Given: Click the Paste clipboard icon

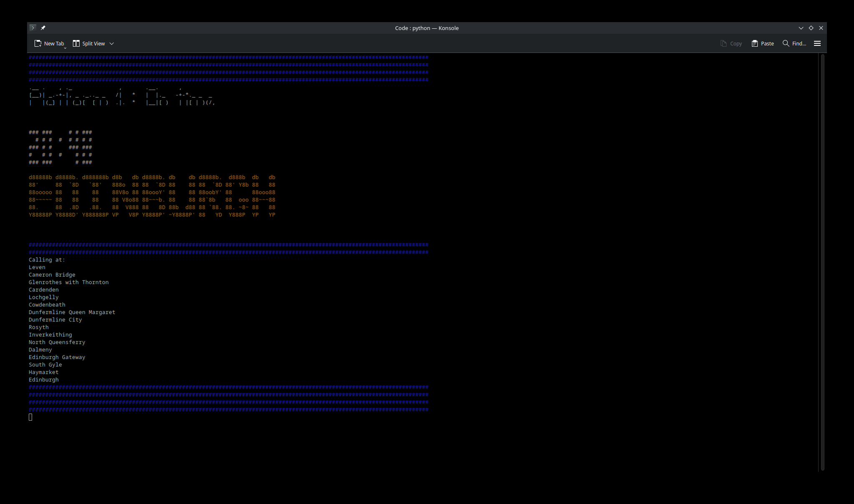Looking at the screenshot, I should [x=755, y=43].
